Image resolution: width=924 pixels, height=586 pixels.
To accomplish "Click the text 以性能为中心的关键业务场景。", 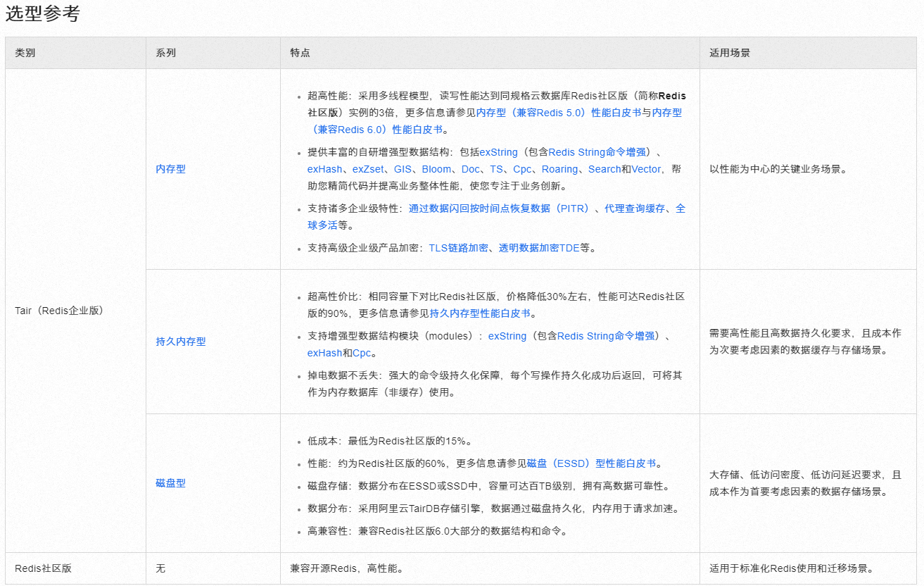I will [x=778, y=169].
